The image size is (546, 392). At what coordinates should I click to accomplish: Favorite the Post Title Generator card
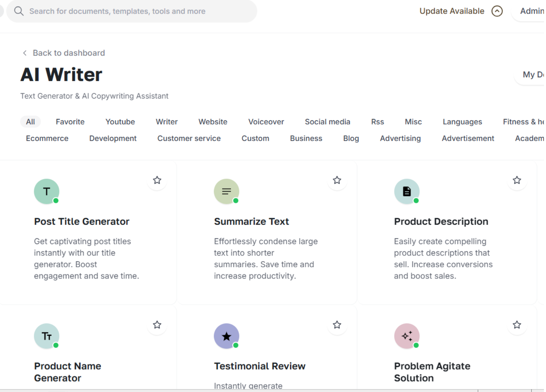pyautogui.click(x=157, y=180)
